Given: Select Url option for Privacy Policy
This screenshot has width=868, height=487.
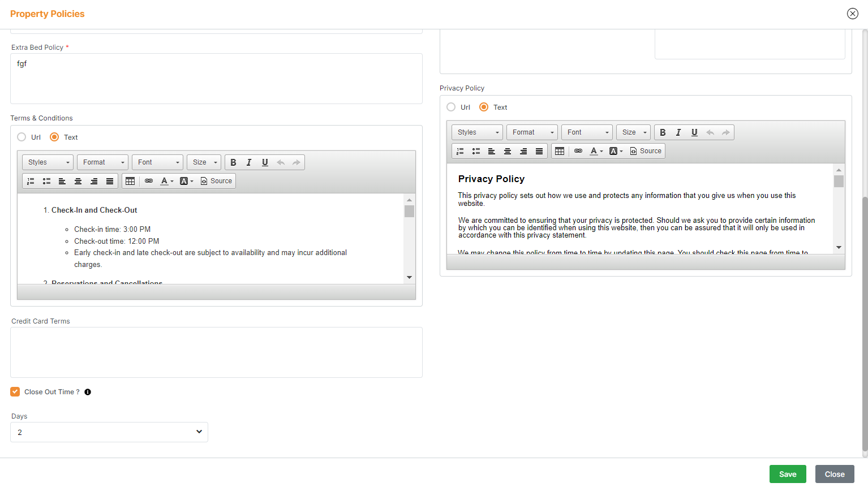Looking at the screenshot, I should (451, 107).
